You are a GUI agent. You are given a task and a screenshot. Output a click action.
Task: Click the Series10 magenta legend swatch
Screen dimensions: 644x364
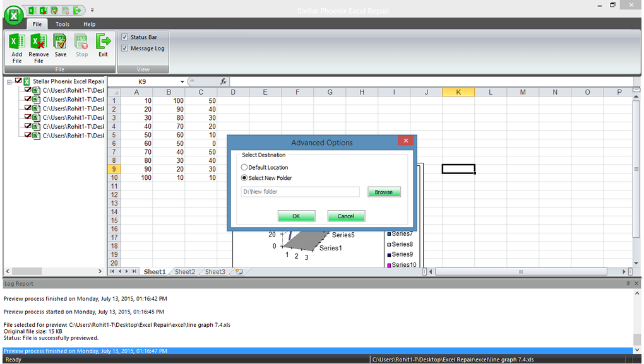(389, 265)
